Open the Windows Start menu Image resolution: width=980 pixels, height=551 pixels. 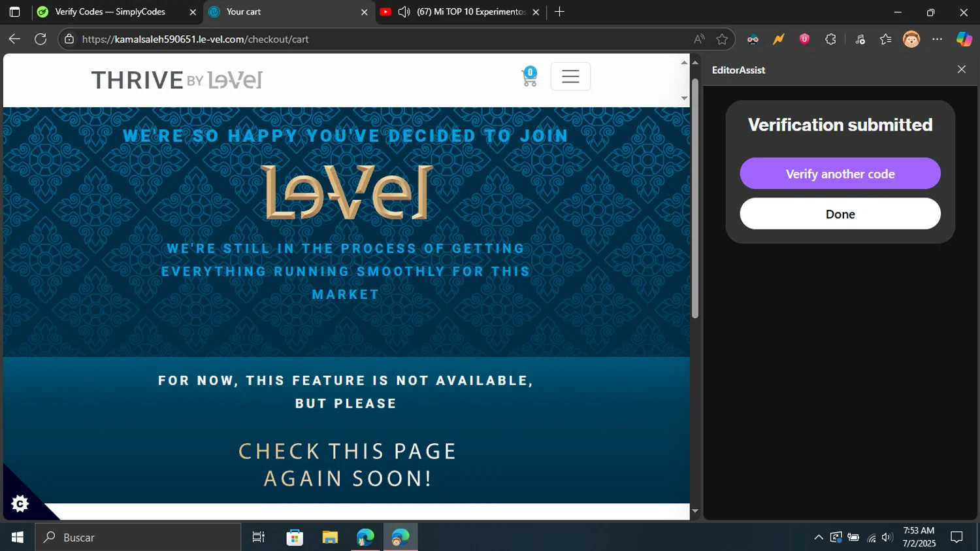(x=18, y=537)
